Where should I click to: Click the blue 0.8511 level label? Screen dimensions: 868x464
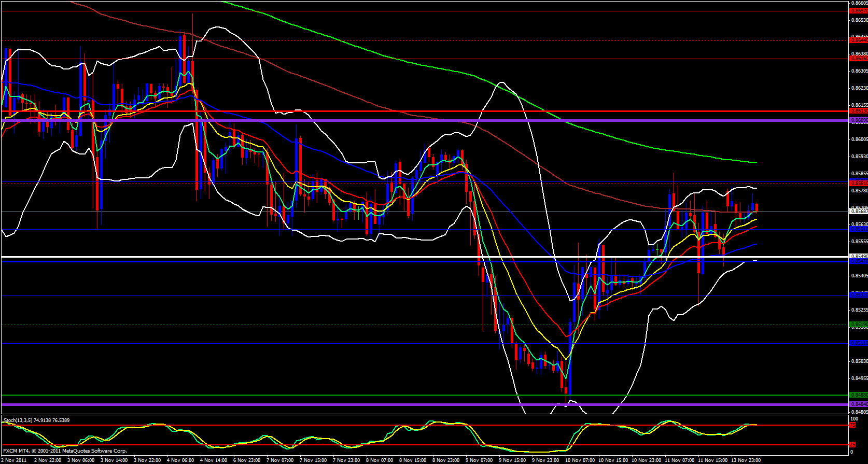(858, 343)
